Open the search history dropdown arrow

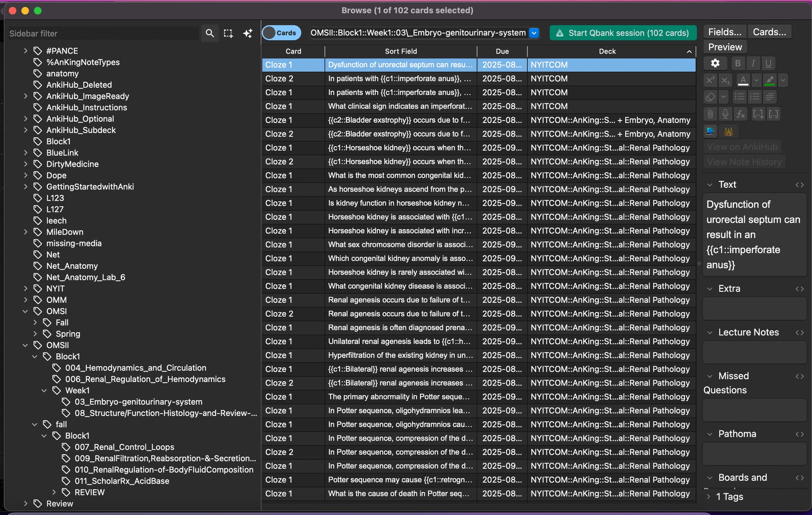(534, 33)
